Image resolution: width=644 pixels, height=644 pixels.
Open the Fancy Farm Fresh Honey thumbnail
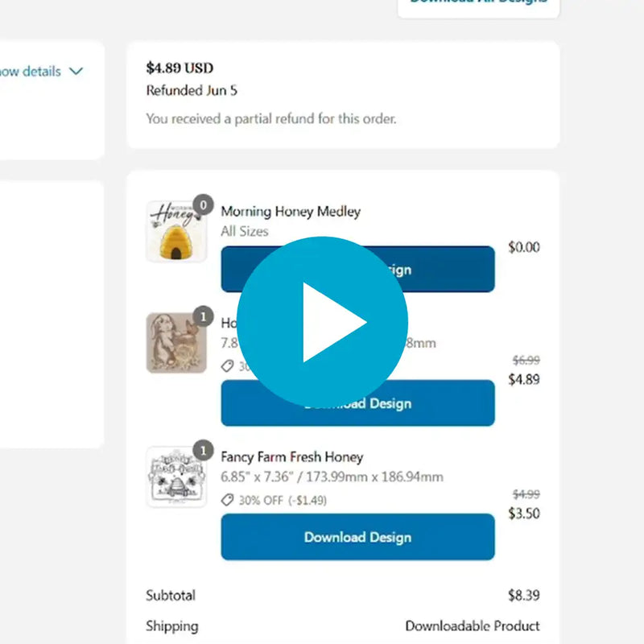coord(176,477)
